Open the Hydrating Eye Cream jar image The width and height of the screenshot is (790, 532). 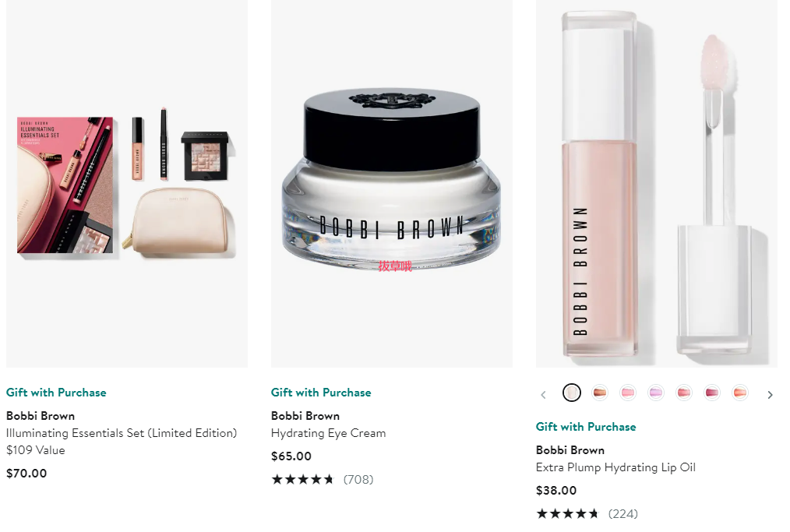coord(391,183)
